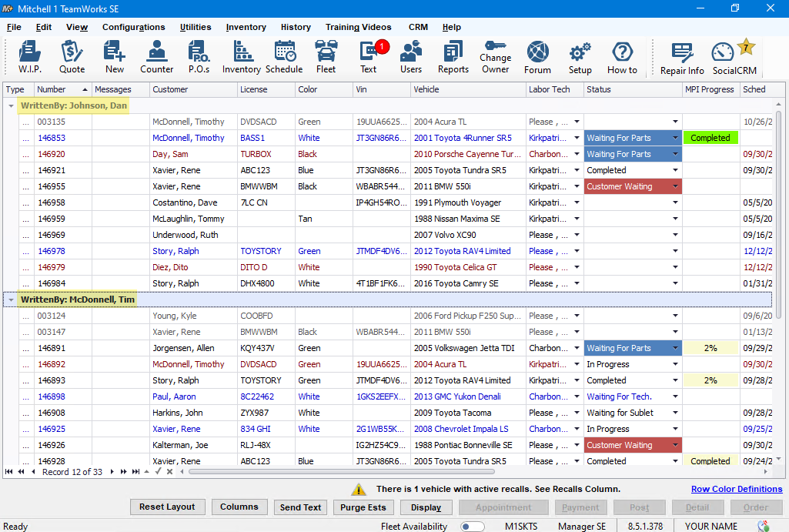This screenshot has width=789, height=532.
Task: Collapse the WrittenBy: McDonnell, Tim group
Action: click(11, 299)
